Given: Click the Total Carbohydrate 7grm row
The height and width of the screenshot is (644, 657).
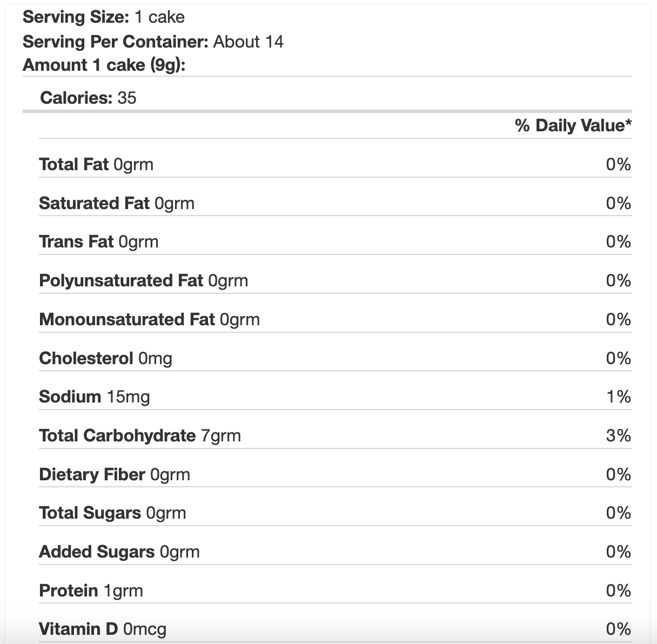Looking at the screenshot, I should coord(335,435).
